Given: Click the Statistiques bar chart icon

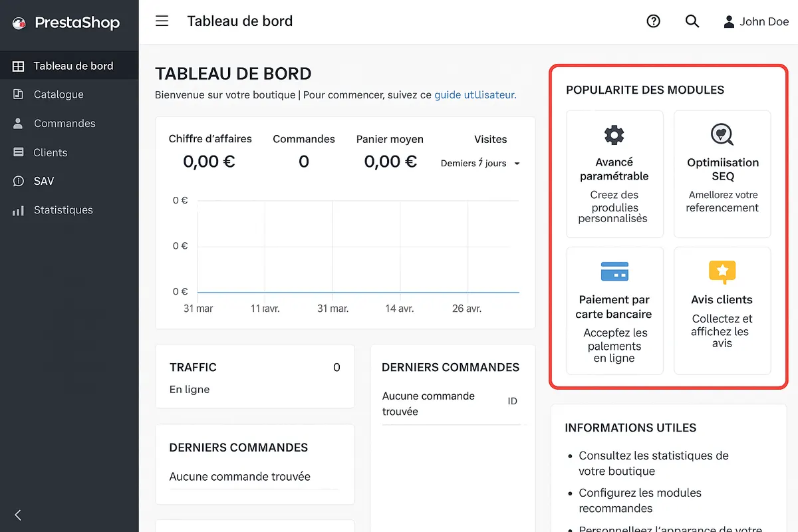Looking at the screenshot, I should (x=19, y=210).
